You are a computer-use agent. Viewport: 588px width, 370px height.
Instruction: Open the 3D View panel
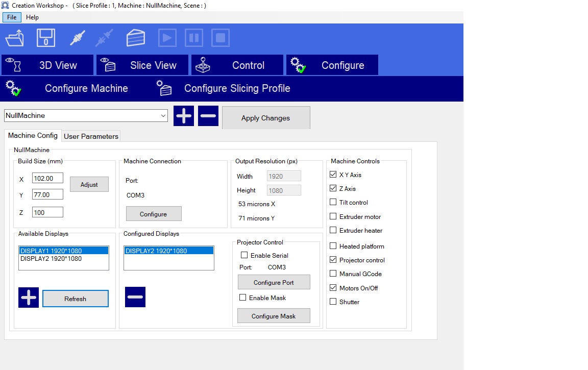pos(47,65)
